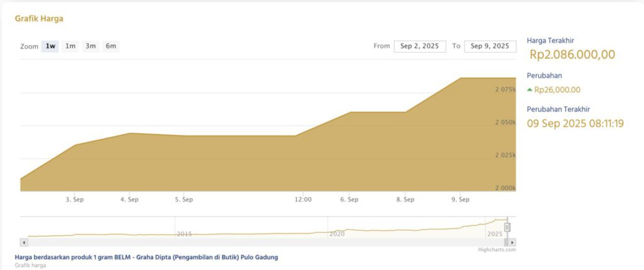Switch zoom to 1m
The width and height of the screenshot is (644, 270).
point(70,46)
